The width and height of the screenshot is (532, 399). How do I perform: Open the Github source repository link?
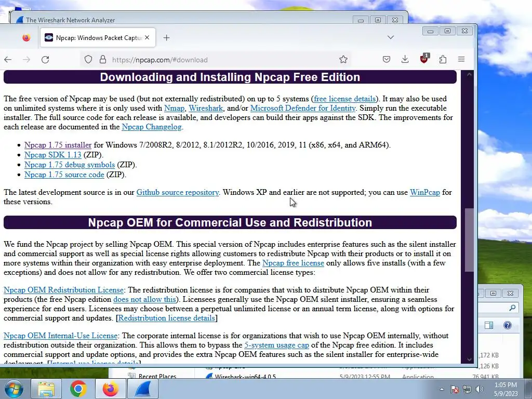(178, 192)
